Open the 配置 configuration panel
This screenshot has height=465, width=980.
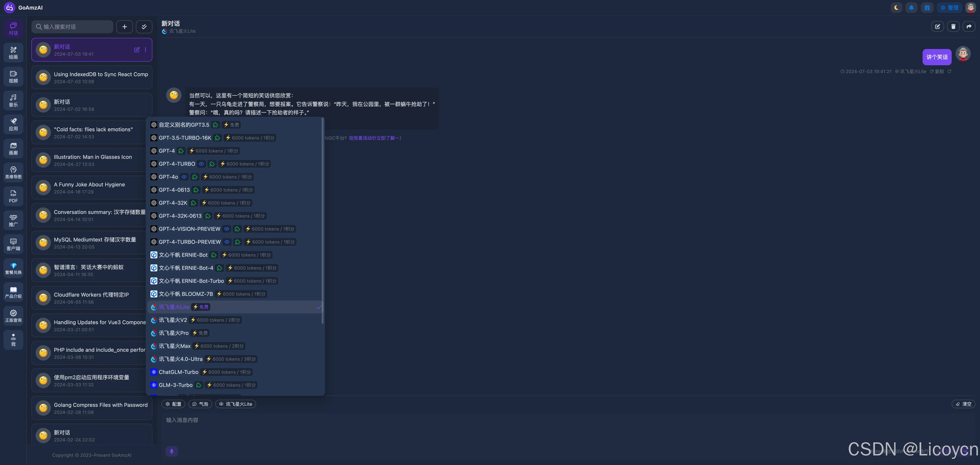pos(173,404)
